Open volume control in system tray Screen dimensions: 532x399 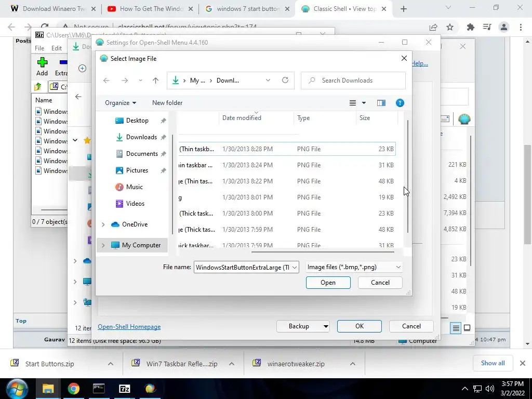point(489,389)
